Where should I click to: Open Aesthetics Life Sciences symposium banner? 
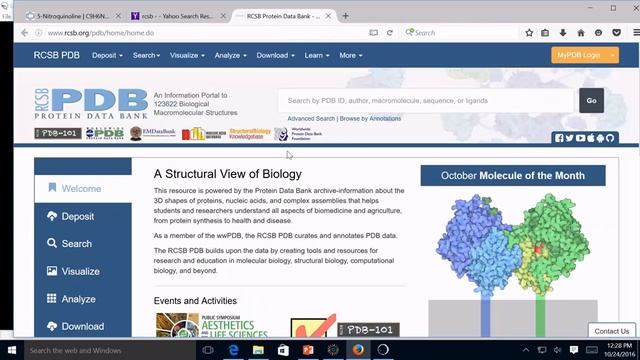pos(212,325)
